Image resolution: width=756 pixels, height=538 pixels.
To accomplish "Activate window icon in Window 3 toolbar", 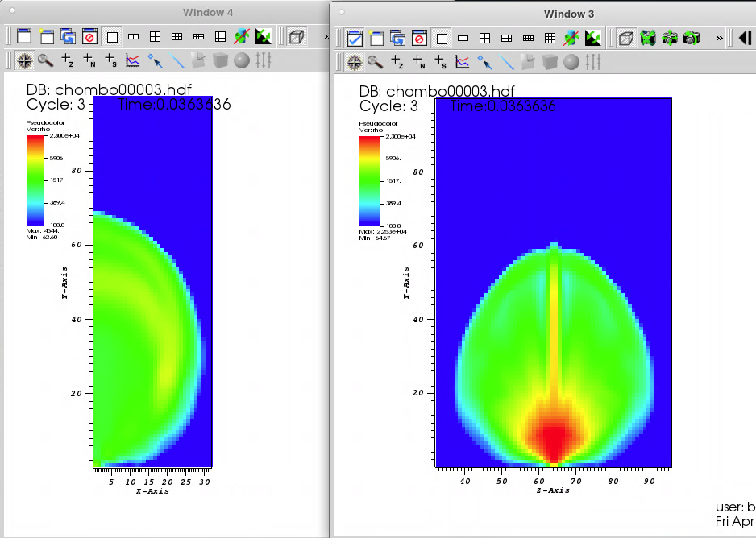I will point(355,38).
